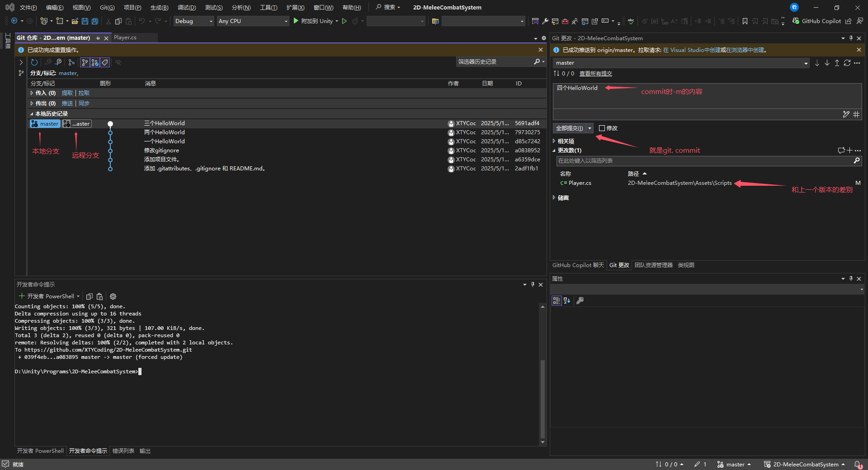Viewport: 868px width, 470px height.
Task: Click the Navigate Backward arrow icon
Action: click(x=14, y=21)
